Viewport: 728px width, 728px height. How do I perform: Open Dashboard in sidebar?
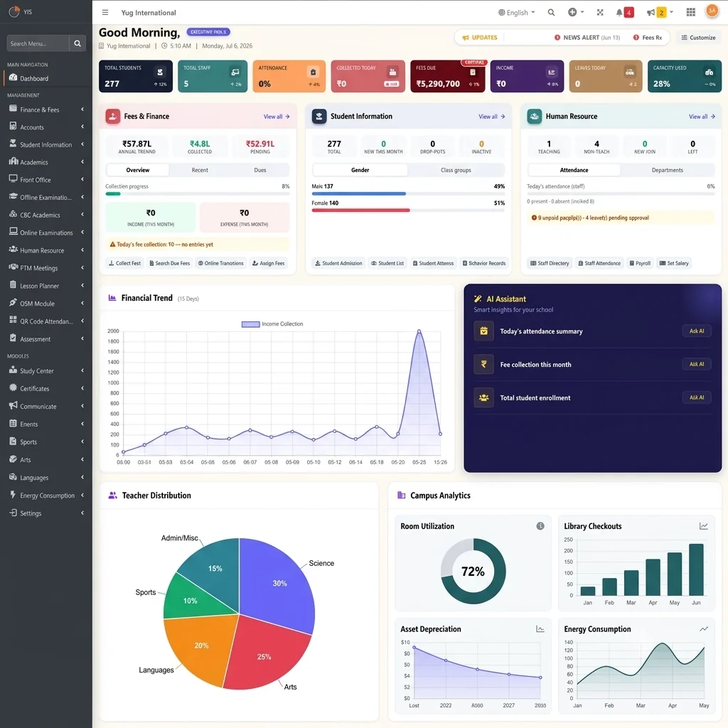(x=46, y=78)
